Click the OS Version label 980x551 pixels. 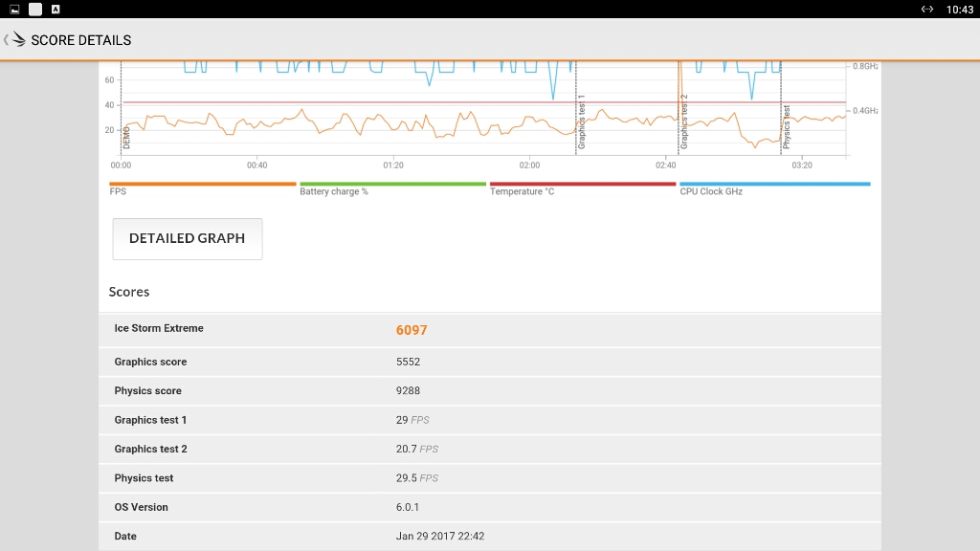coord(141,507)
